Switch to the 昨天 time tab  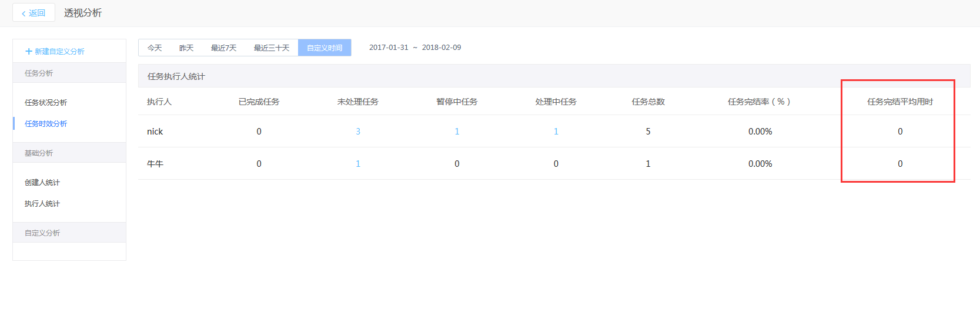186,48
